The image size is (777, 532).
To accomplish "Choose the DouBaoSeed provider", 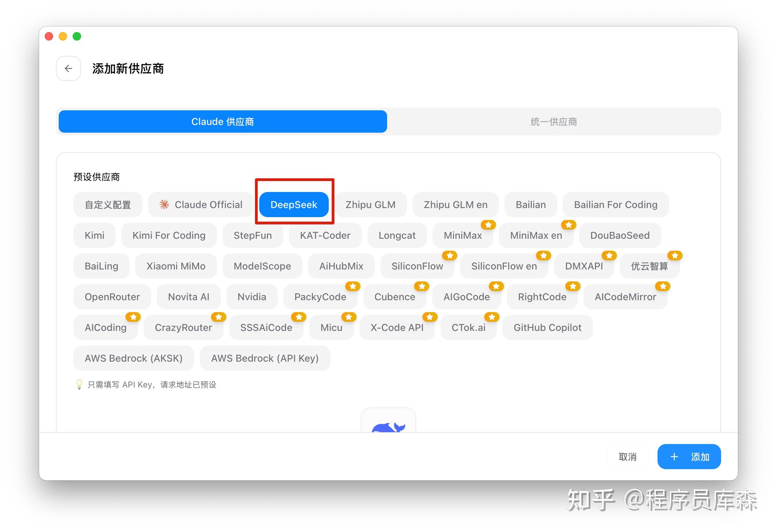I will (x=620, y=235).
